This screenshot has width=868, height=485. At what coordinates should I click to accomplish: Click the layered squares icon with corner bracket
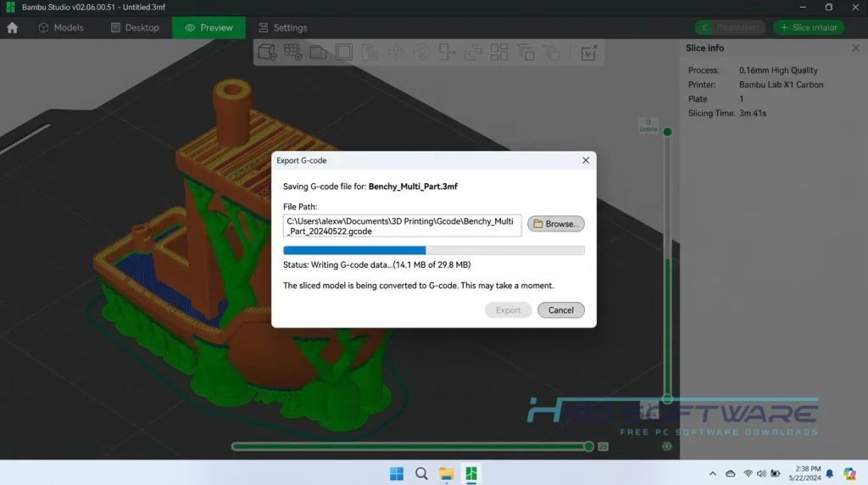526,52
